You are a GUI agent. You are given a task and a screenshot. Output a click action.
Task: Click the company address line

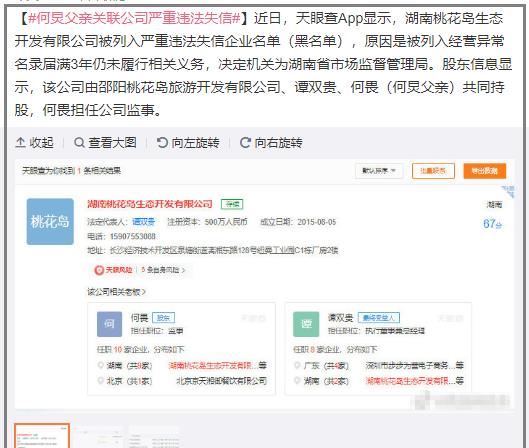tap(213, 251)
